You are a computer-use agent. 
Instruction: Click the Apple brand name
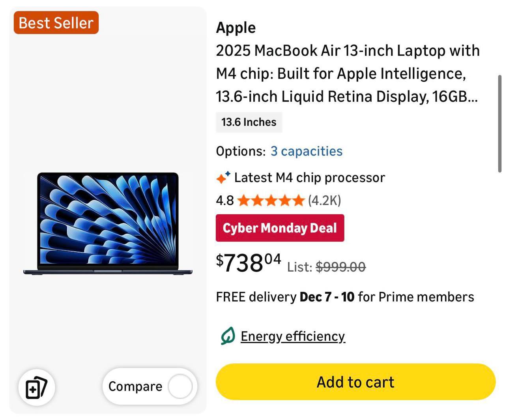tap(236, 28)
